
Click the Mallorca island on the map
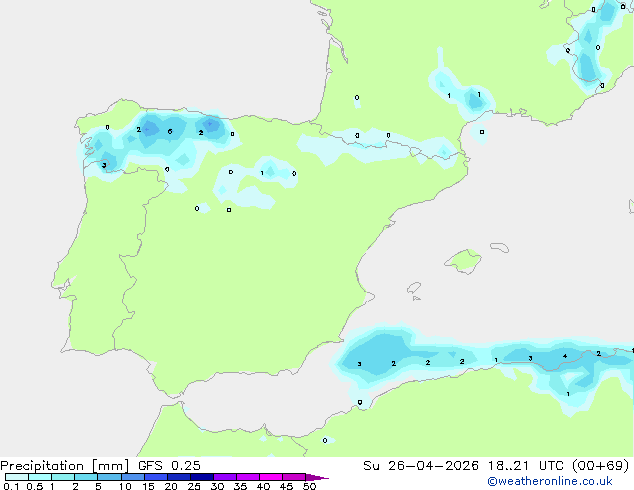click(464, 261)
